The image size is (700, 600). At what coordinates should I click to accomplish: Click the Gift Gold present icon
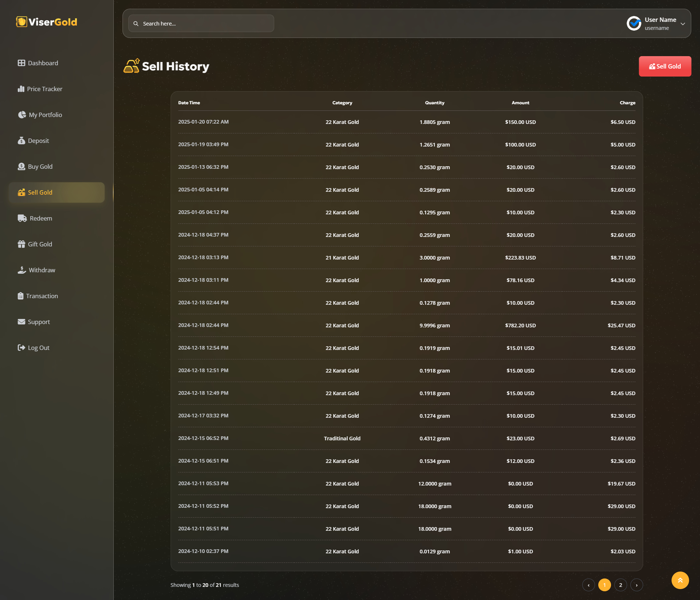22,244
